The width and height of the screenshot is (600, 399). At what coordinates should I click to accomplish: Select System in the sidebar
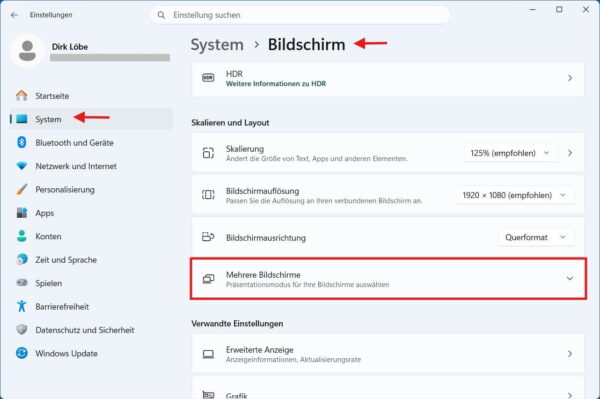tap(91, 119)
